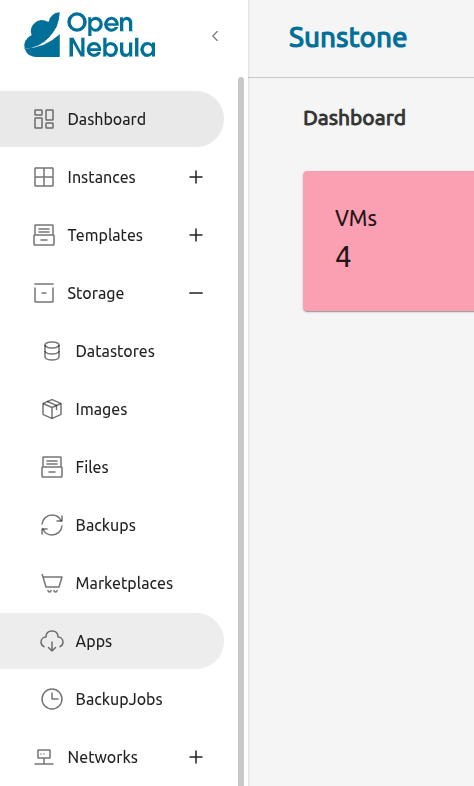Click the Backups refresh-arrows icon
Screen dimensions: 474x786
(52, 525)
